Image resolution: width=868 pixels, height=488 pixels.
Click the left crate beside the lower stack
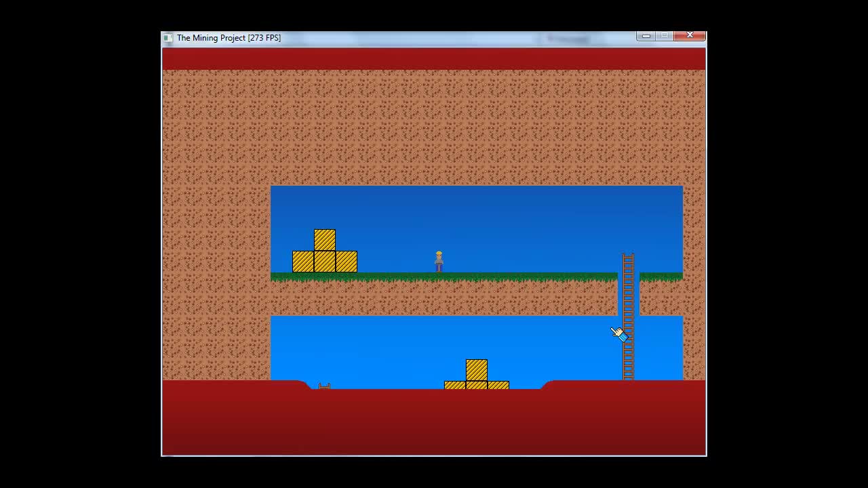click(454, 385)
